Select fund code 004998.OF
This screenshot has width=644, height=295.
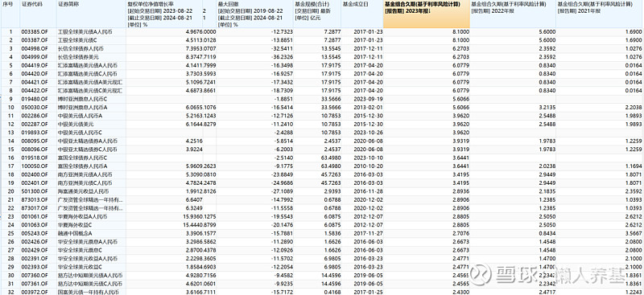pyautogui.click(x=35, y=48)
